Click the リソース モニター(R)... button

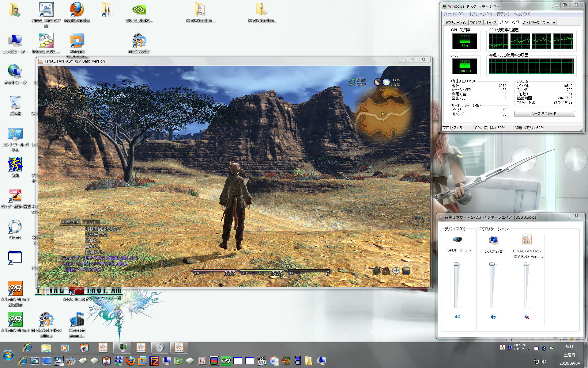pos(545,114)
